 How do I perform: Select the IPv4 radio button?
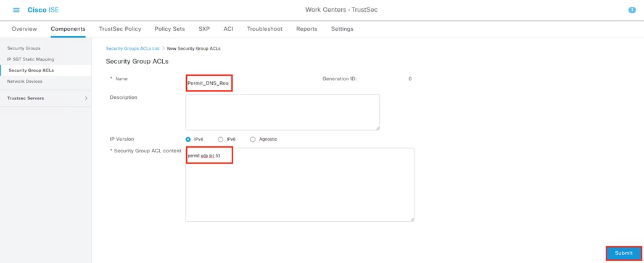188,140
